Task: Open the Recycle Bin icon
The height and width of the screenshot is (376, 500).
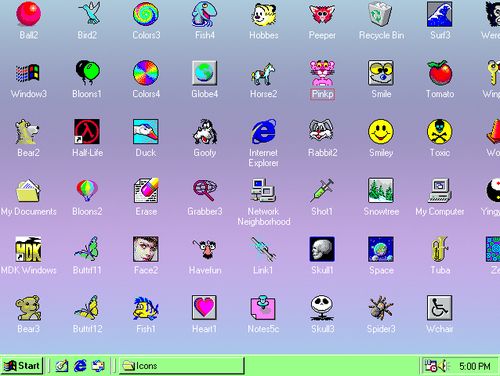Action: click(381, 14)
